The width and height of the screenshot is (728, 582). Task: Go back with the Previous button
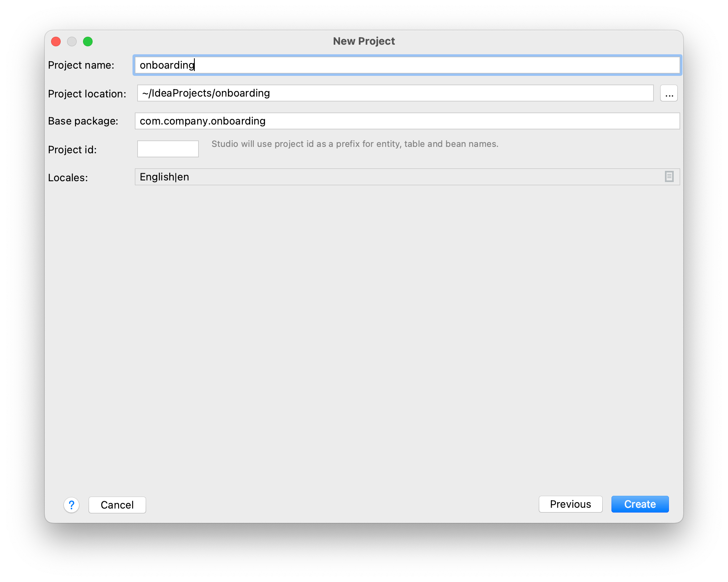coord(570,504)
